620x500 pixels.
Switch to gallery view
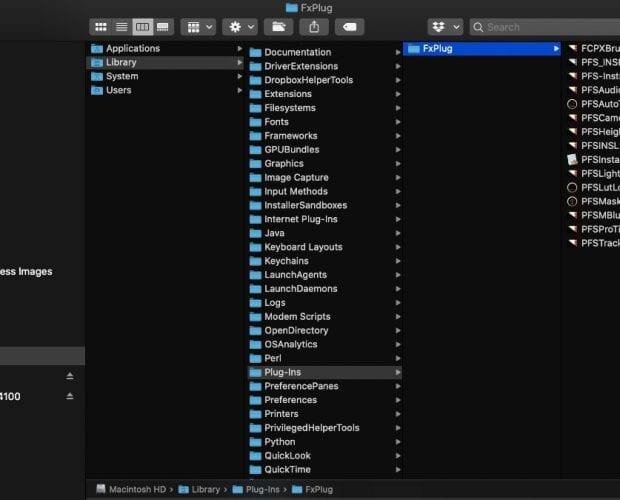[x=163, y=27]
